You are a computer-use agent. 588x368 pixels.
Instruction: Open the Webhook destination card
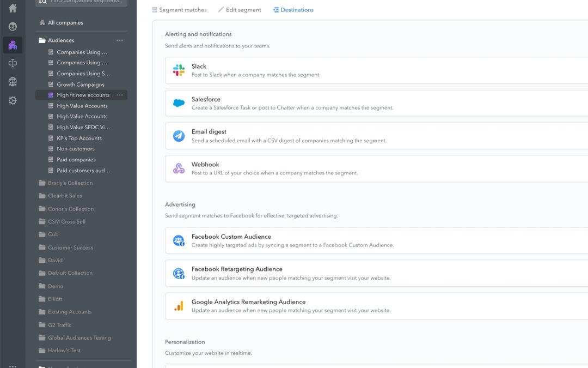click(377, 168)
